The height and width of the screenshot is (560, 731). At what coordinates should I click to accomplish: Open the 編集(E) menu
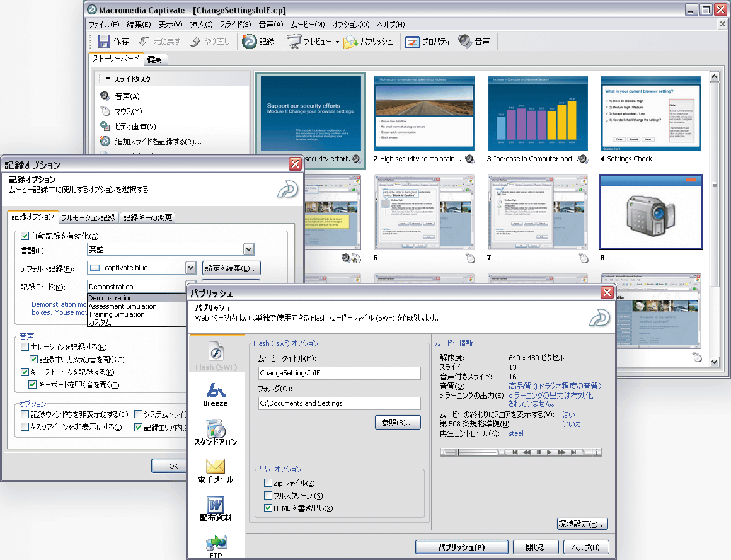click(139, 25)
